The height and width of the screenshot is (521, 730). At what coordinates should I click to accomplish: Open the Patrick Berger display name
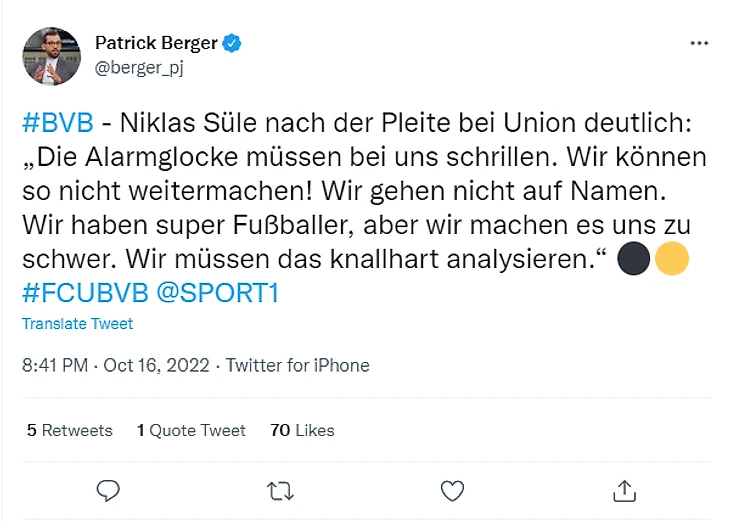157,43
